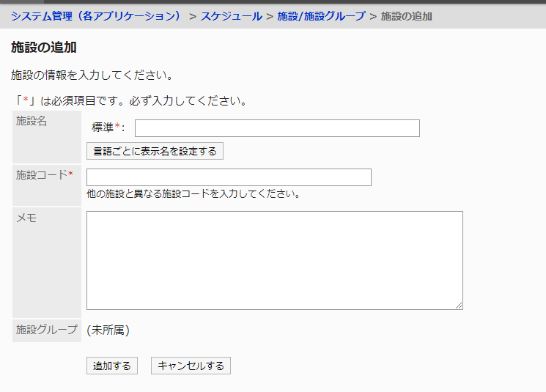Image resolution: width=546 pixels, height=392 pixels.
Task: Click 言語ごとに表示名を設定する button
Action: pyautogui.click(x=155, y=151)
